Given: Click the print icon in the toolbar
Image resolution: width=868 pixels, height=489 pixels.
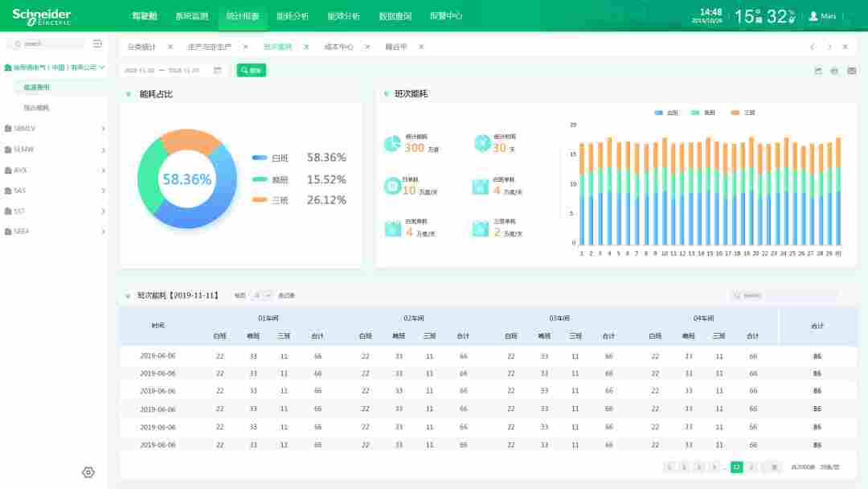Looking at the screenshot, I should [834, 71].
